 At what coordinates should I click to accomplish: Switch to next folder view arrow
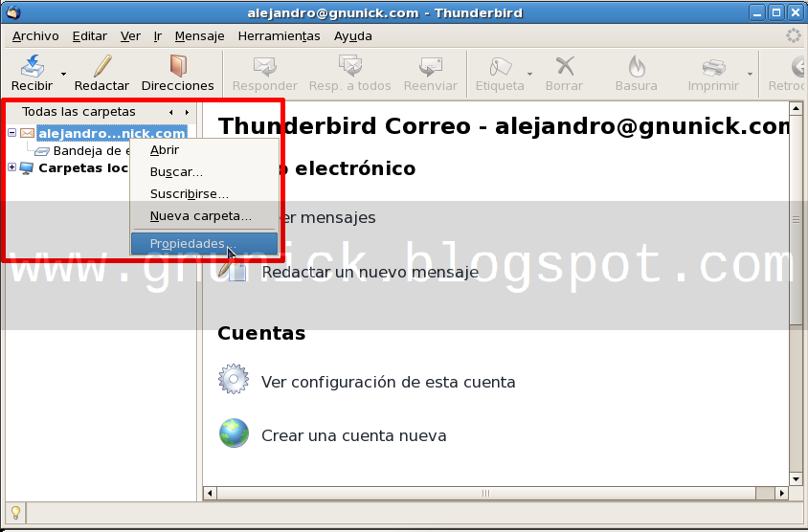pyautogui.click(x=187, y=112)
